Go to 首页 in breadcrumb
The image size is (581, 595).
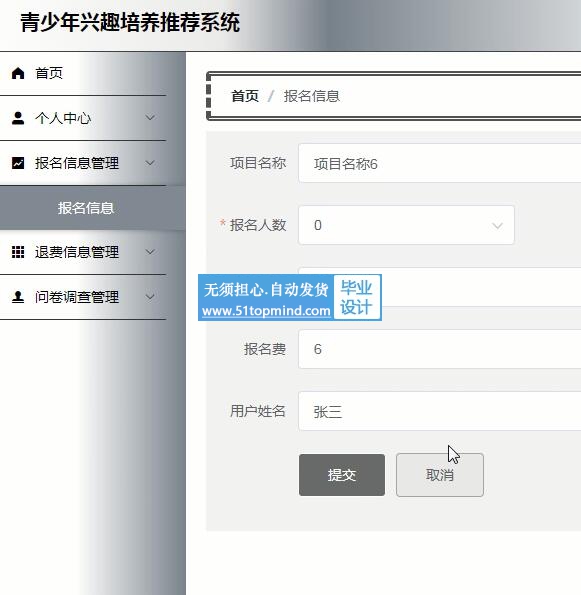coord(245,96)
